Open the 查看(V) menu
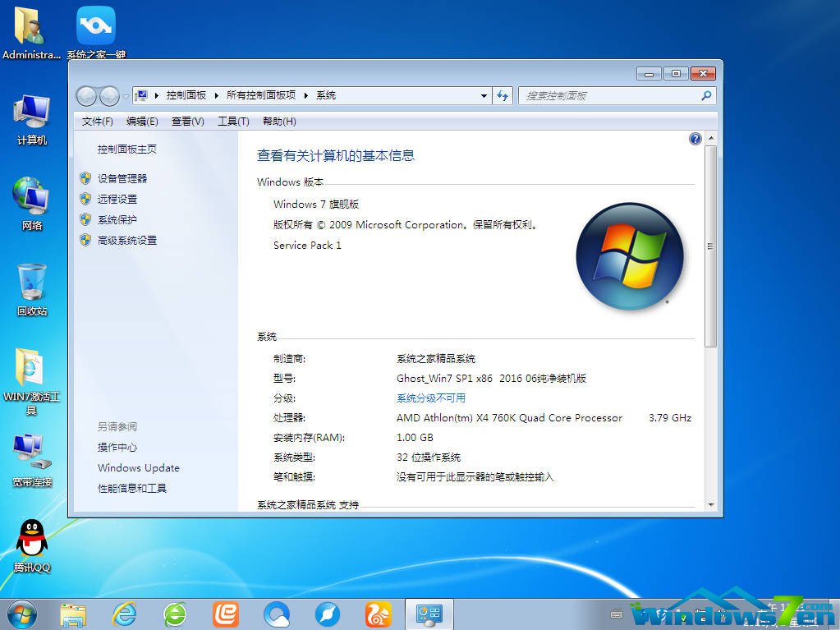 (x=187, y=121)
